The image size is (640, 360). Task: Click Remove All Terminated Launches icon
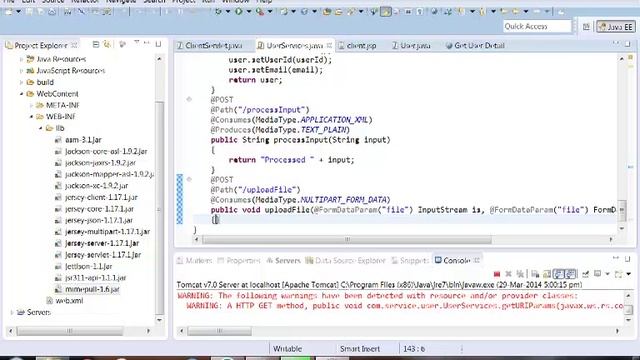[520, 274]
